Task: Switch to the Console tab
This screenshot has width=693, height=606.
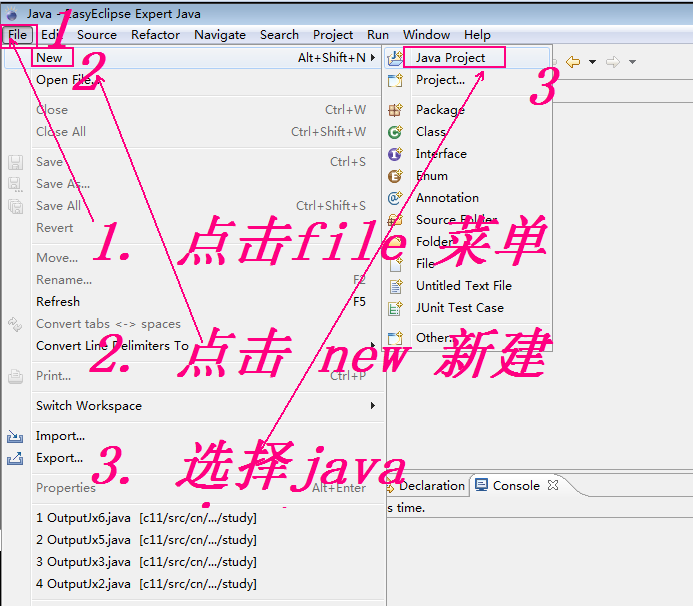Action: point(516,486)
